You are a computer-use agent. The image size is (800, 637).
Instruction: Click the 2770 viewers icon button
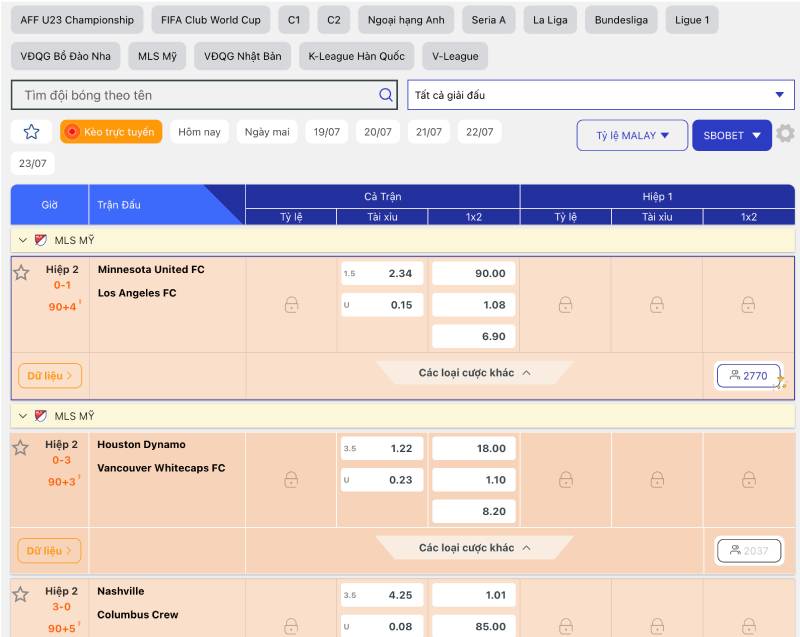point(748,376)
